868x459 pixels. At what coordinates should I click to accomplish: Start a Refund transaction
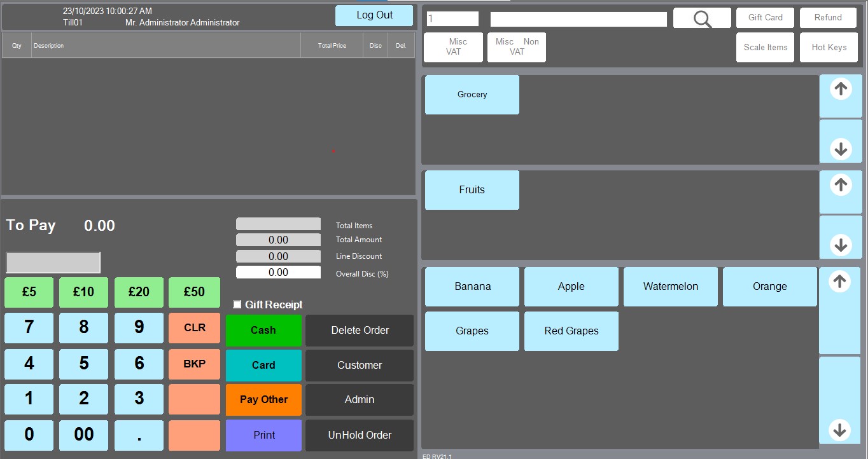tap(827, 17)
